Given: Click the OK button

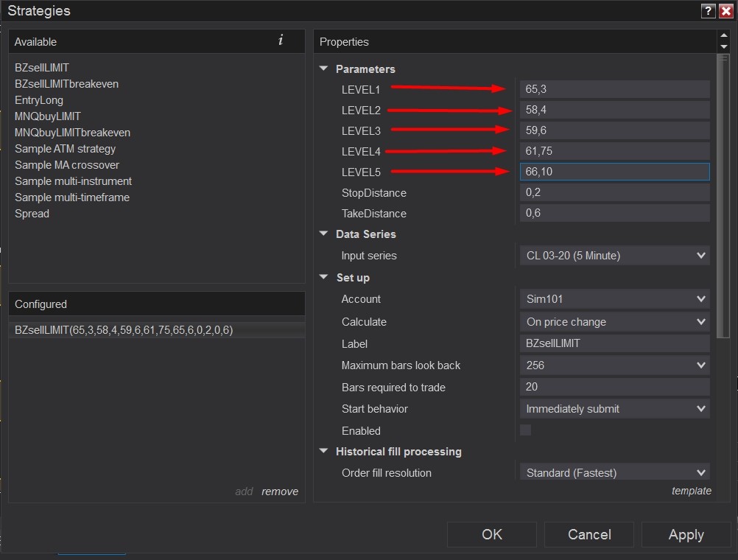Looking at the screenshot, I should [492, 534].
